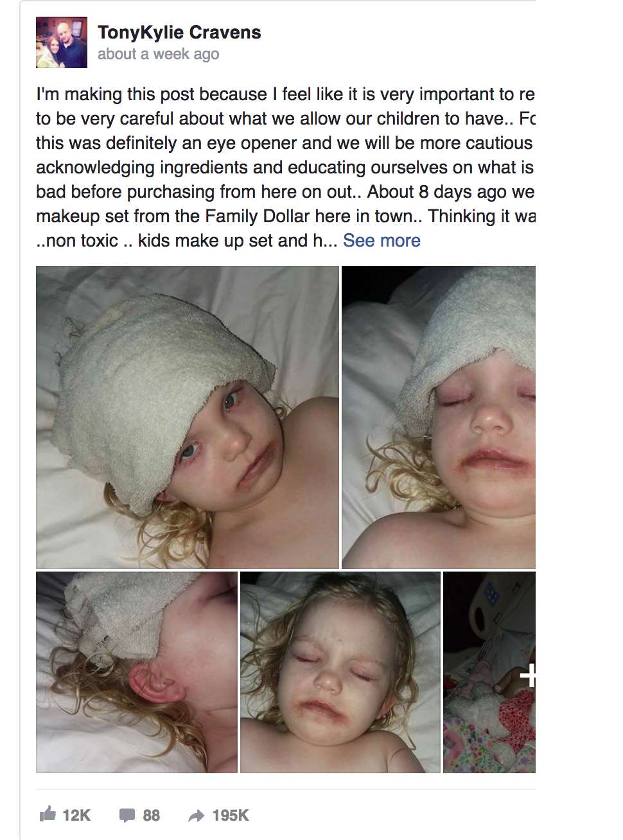This screenshot has height=840, width=623.
Task: Open the bottom-middle photo of the sleeping face
Action: pyautogui.click(x=340, y=672)
